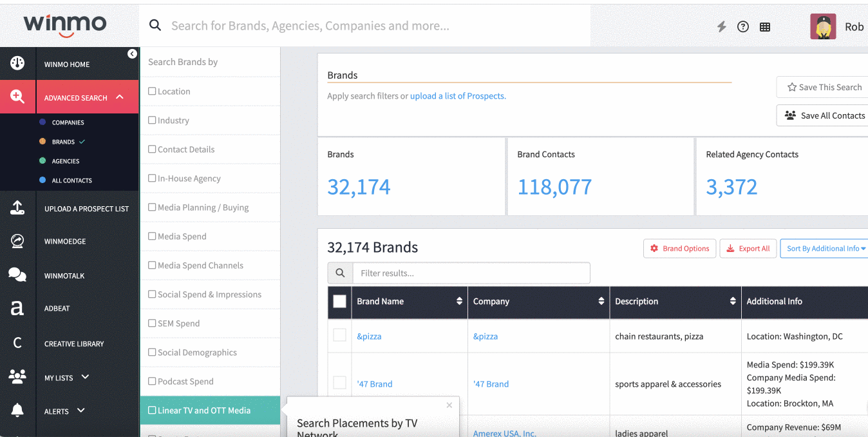The width and height of the screenshot is (868, 437).
Task: Click the people icon on Save All Contacts
Action: coord(790,115)
